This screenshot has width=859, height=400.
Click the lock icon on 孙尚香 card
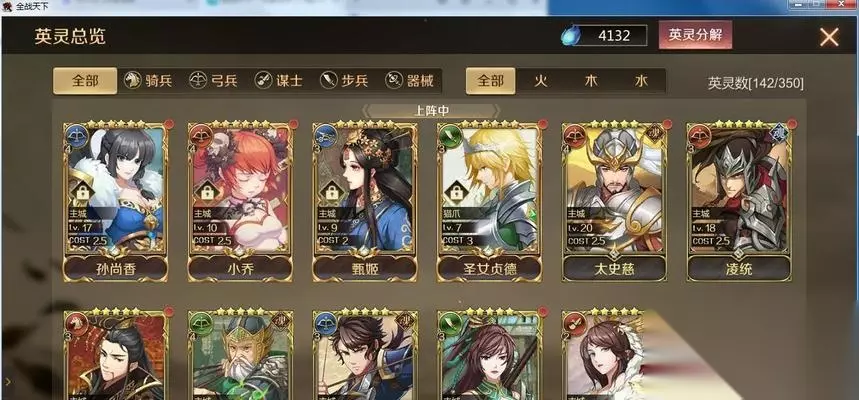tap(84, 192)
